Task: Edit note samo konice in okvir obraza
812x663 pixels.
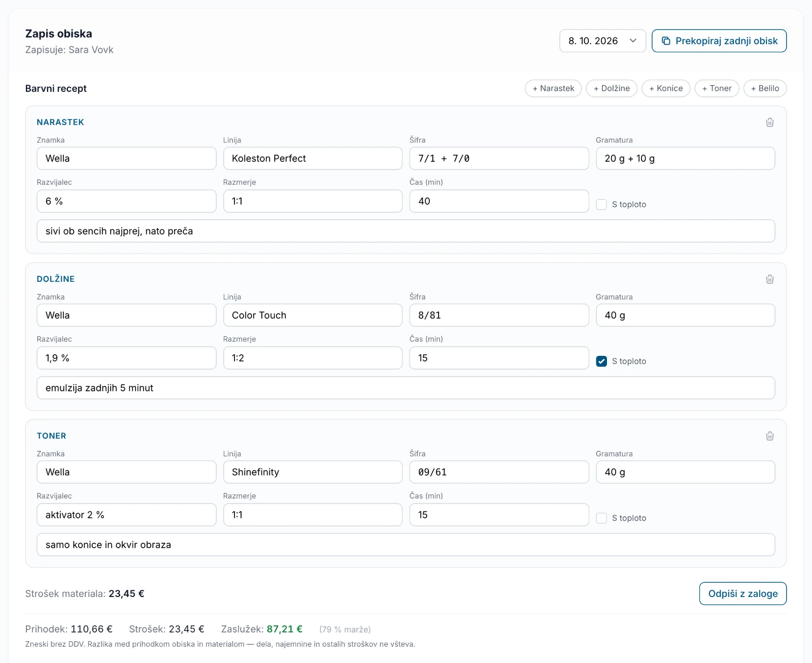Action: [406, 545]
